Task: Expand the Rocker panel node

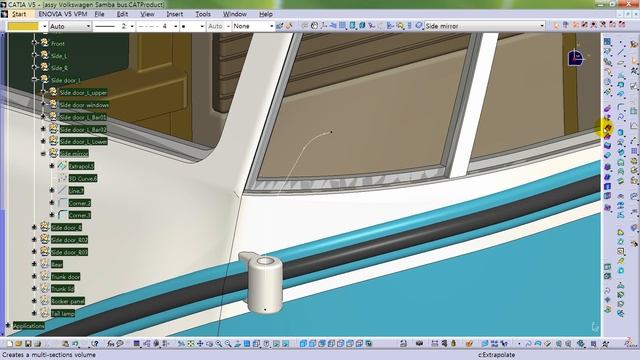Action: 34,301
